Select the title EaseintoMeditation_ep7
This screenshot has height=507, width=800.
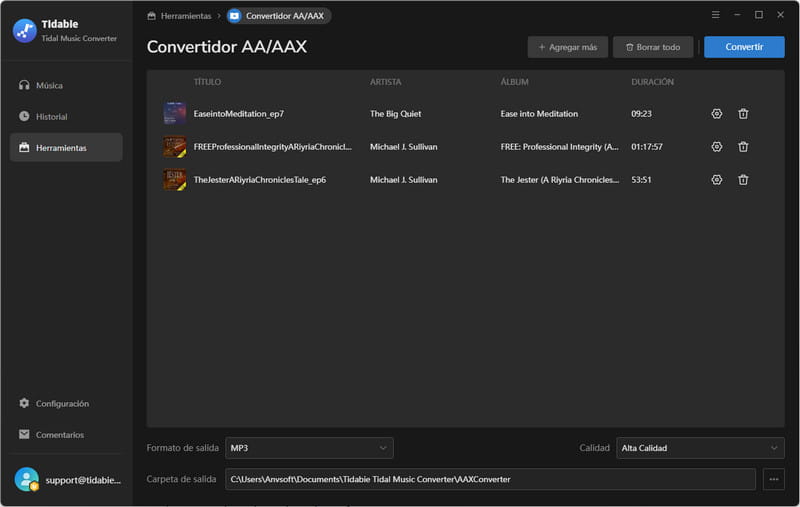click(238, 114)
